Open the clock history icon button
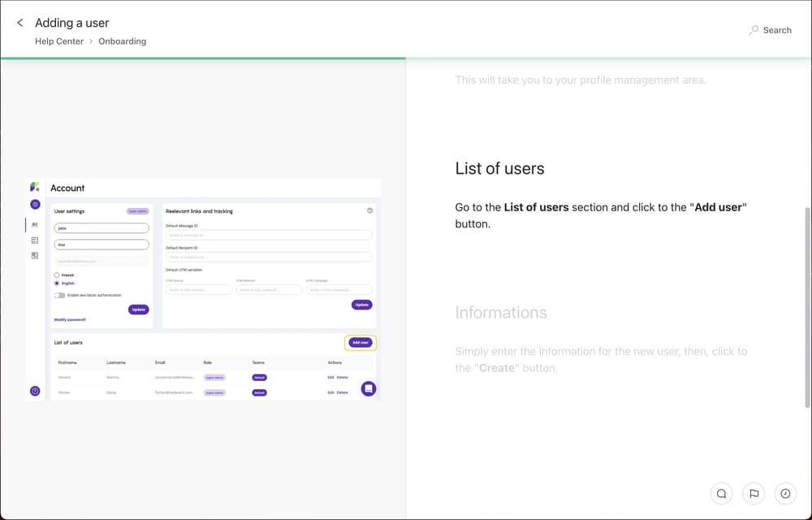Viewport: 812px width, 520px height. click(x=785, y=493)
